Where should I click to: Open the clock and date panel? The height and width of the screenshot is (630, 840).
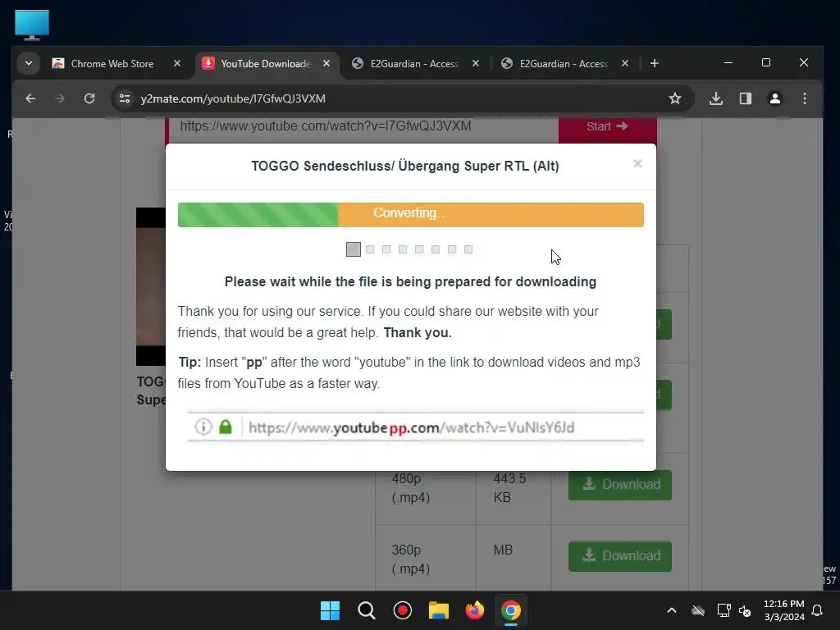tap(783, 610)
